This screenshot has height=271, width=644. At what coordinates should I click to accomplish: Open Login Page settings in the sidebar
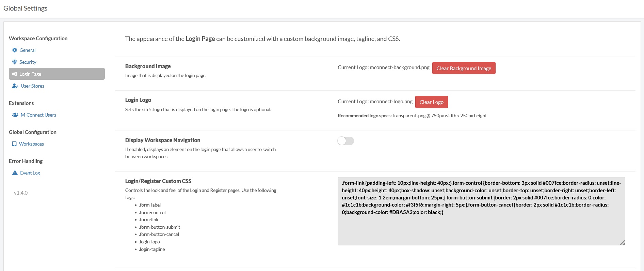(30, 74)
